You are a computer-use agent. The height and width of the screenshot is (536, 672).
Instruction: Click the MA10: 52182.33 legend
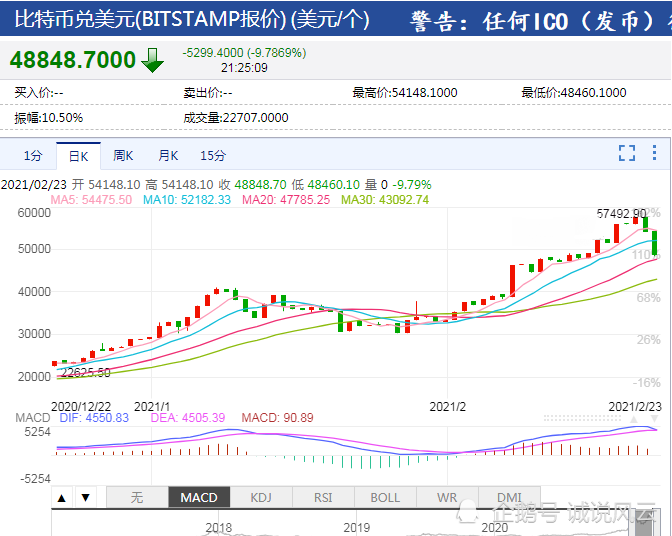187,200
